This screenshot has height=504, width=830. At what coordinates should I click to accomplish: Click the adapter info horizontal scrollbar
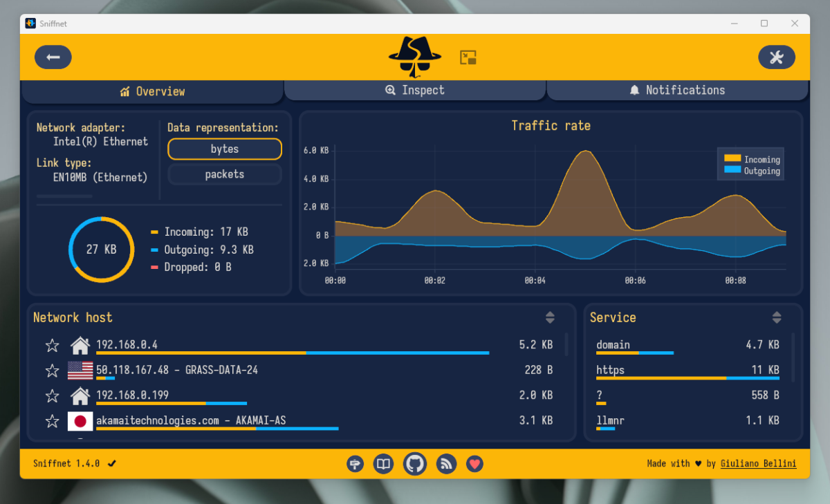(x=64, y=196)
